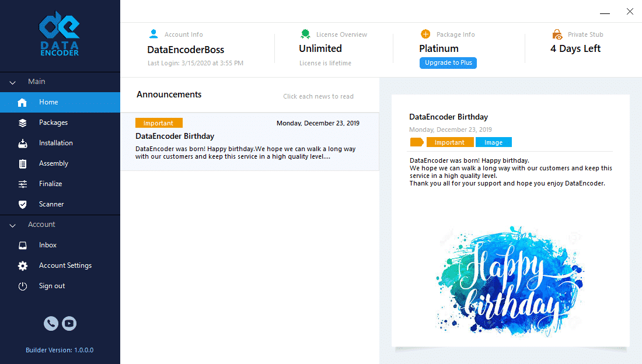Go to the Installation page
Image resolution: width=642 pixels, height=364 pixels.
(x=60, y=143)
